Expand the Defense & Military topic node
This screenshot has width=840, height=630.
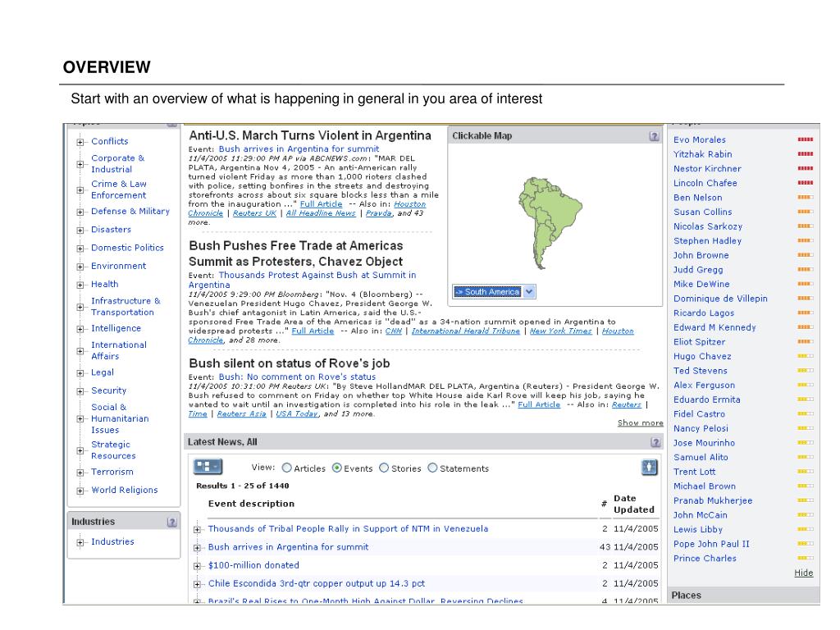pyautogui.click(x=80, y=212)
